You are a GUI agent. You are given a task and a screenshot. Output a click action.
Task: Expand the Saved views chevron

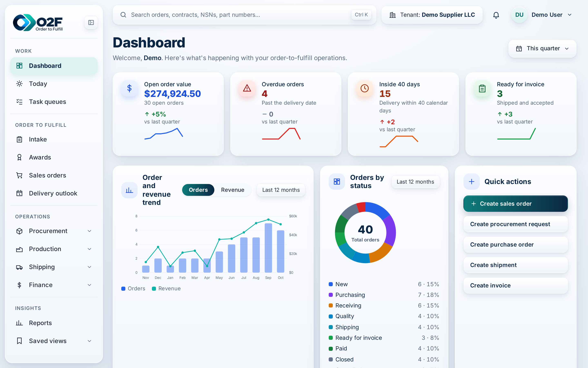[x=89, y=341]
